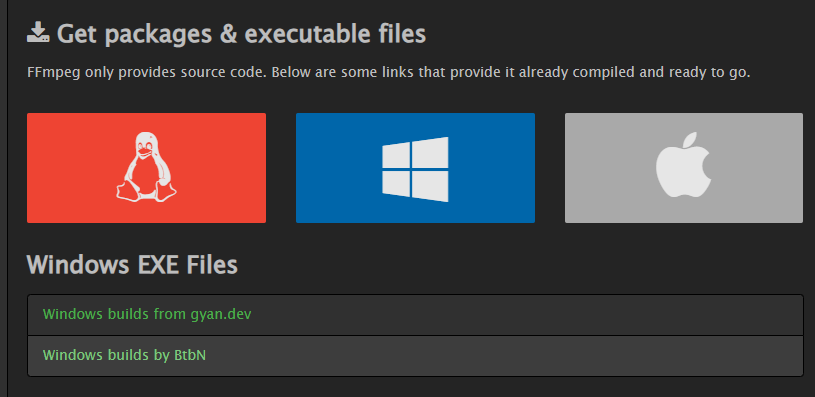Viewport: 815px width, 397px height.
Task: Select the blue Windows logo tile
Action: tap(415, 168)
